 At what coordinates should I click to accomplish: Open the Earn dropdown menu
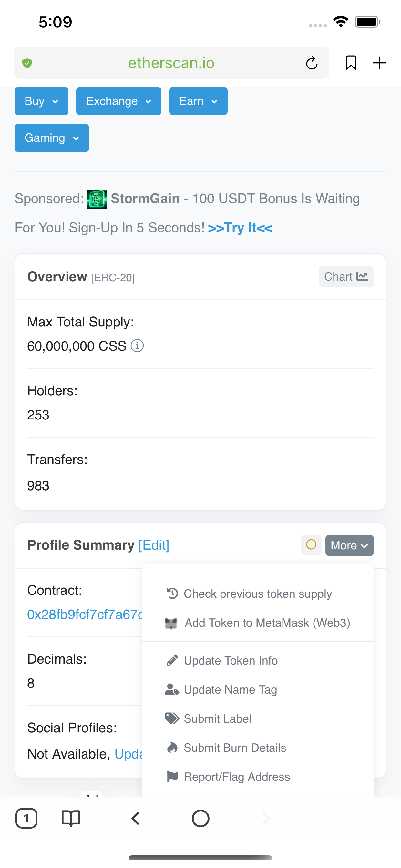198,101
